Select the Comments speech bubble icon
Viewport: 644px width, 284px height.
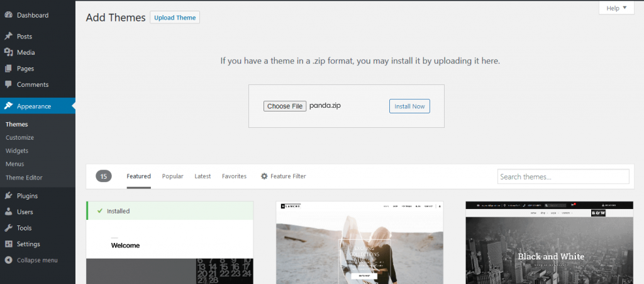point(8,84)
